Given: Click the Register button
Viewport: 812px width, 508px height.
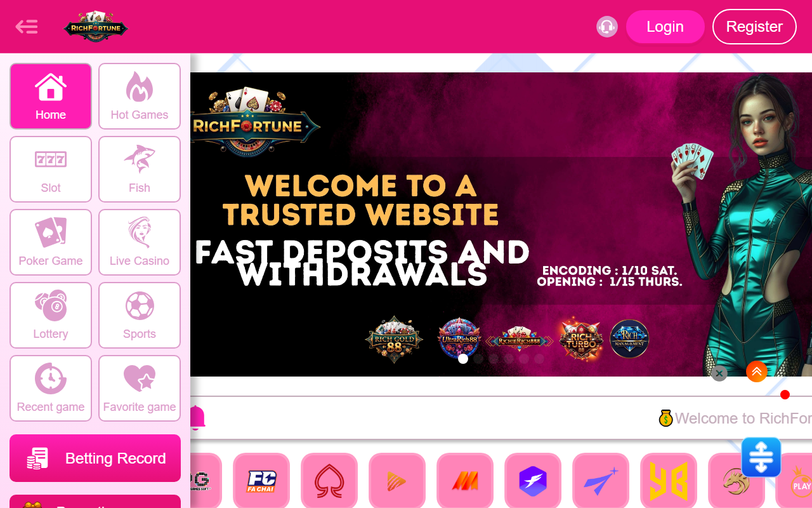Looking at the screenshot, I should (754, 27).
